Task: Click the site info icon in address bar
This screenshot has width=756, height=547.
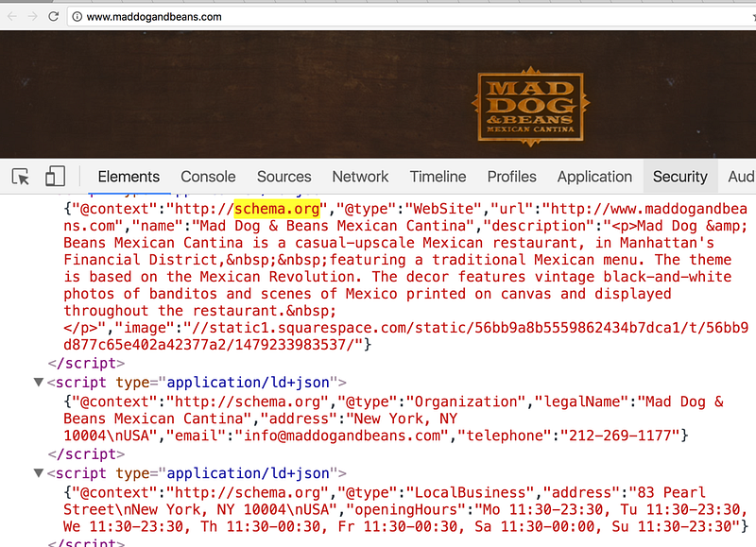Action: [76, 16]
